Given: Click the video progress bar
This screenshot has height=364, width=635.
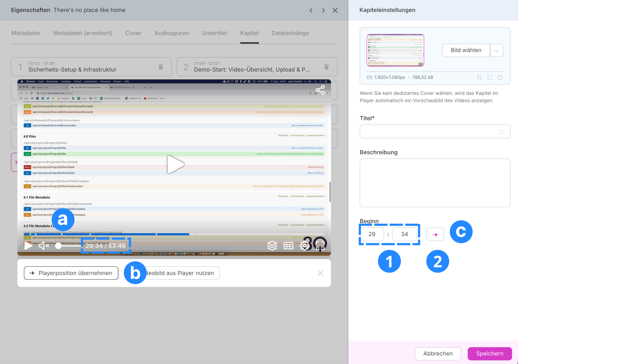Looking at the screenshot, I should click(174, 234).
